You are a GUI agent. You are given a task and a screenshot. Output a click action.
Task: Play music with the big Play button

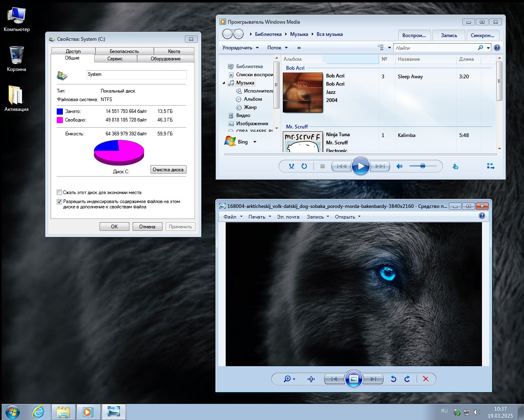point(361,166)
